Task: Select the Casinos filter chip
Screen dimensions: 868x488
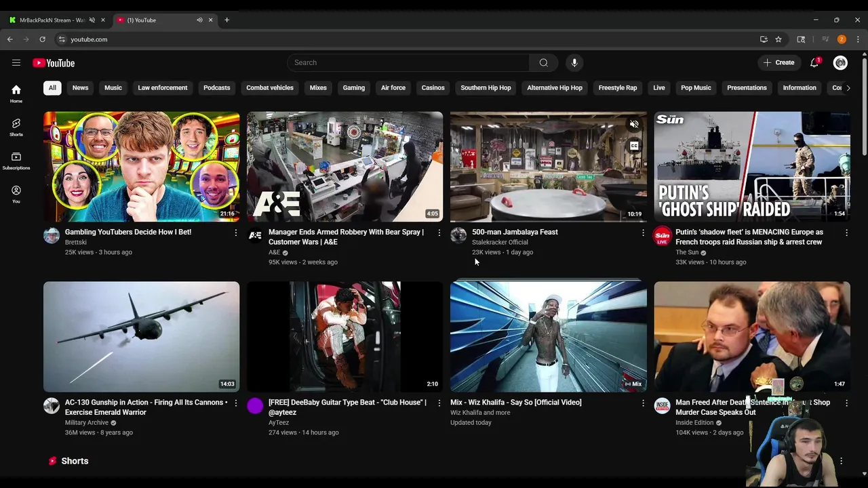Action: coord(433,87)
